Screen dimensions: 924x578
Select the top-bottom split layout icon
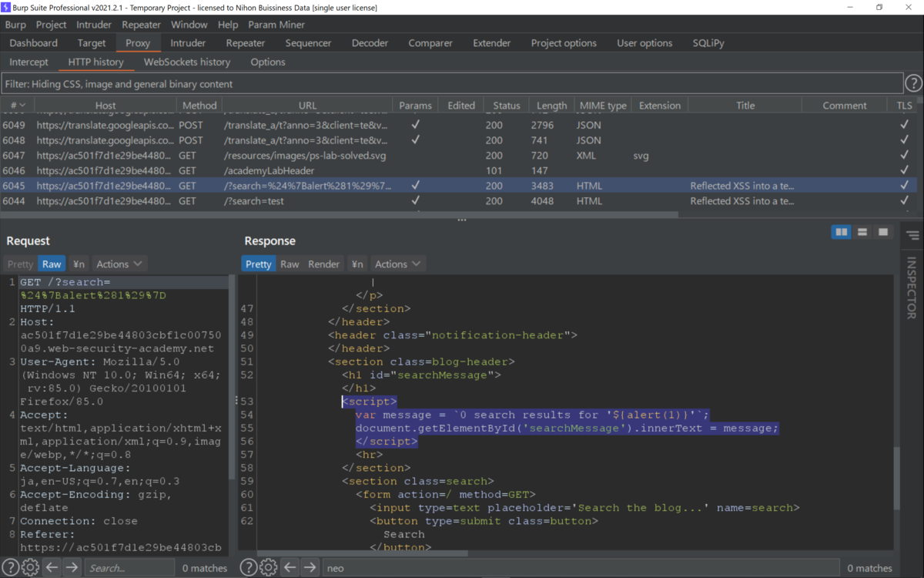pyautogui.click(x=862, y=232)
